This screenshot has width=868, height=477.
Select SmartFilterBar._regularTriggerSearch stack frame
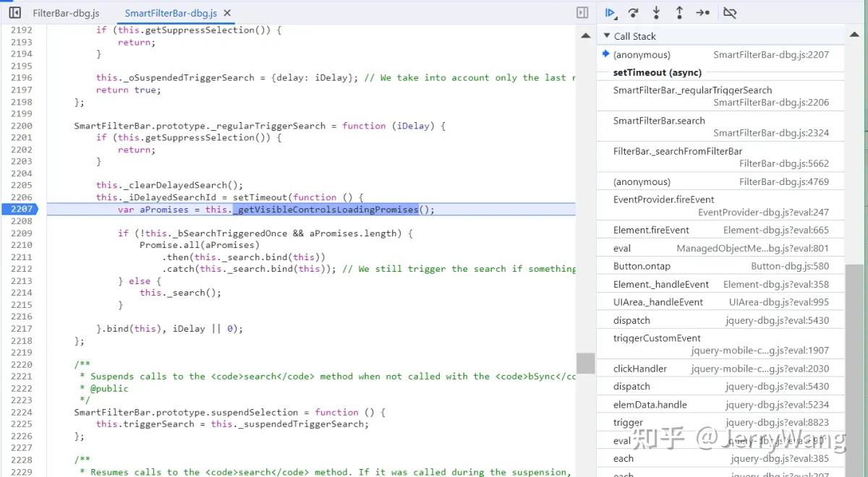click(720, 96)
